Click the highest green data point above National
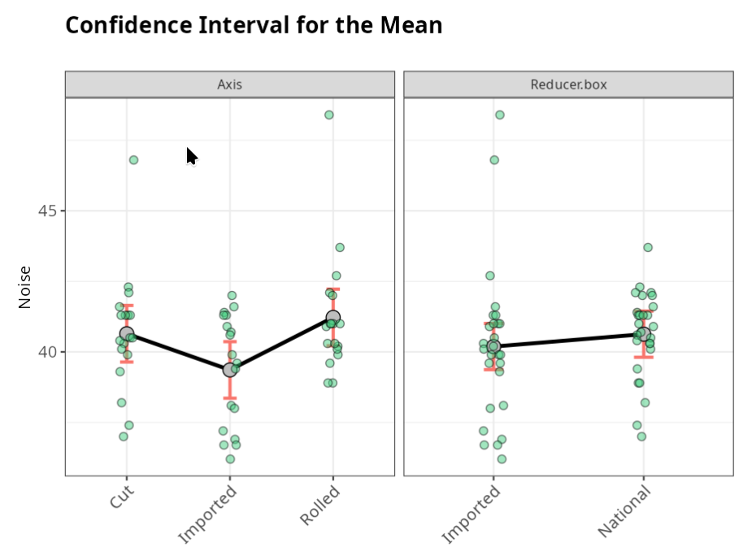Image resolution: width=756 pixels, height=556 pixels. tap(648, 247)
